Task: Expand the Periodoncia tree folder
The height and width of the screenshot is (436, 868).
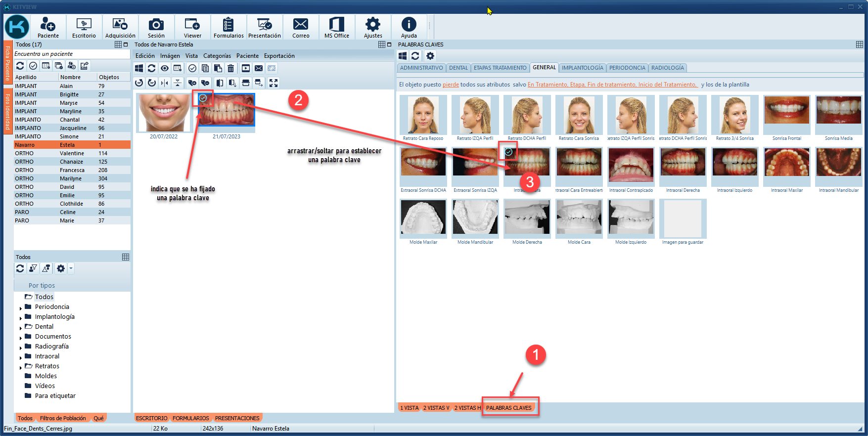Action: point(21,307)
